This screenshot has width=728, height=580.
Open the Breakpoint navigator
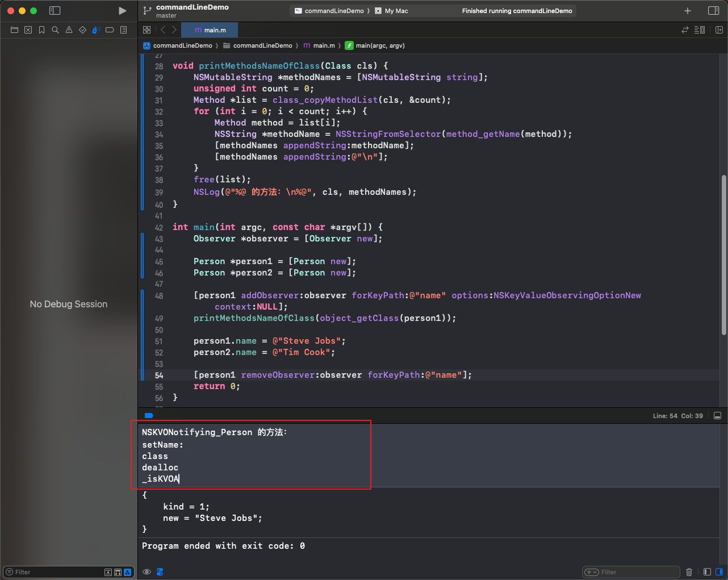click(110, 30)
